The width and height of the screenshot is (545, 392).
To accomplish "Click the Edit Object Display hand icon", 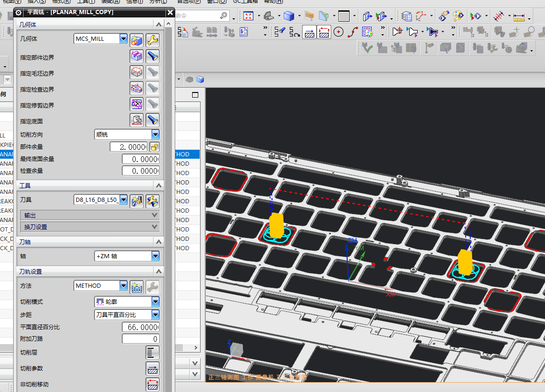I will click(x=444, y=16).
